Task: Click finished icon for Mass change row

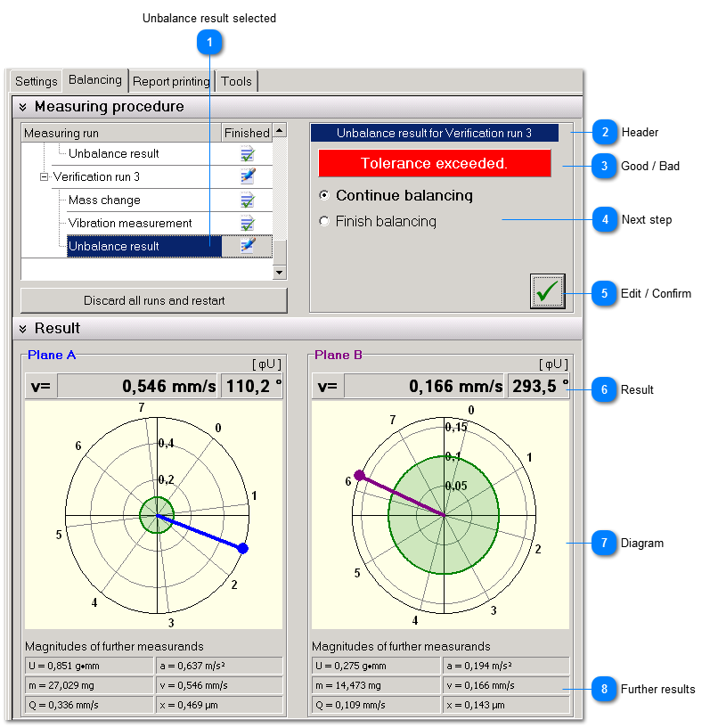Action: [247, 200]
